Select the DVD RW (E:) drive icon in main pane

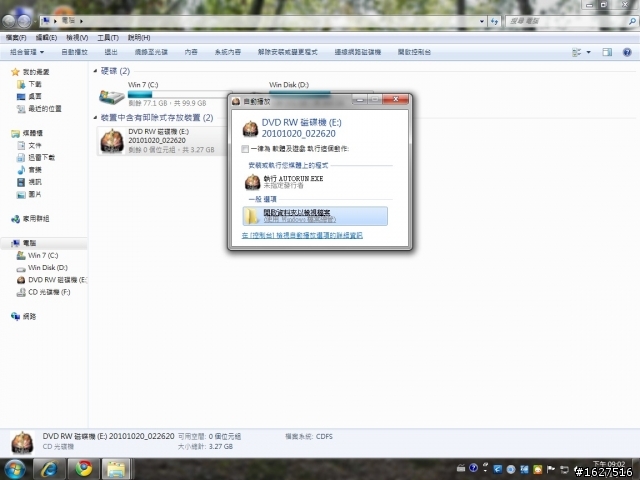(112, 141)
